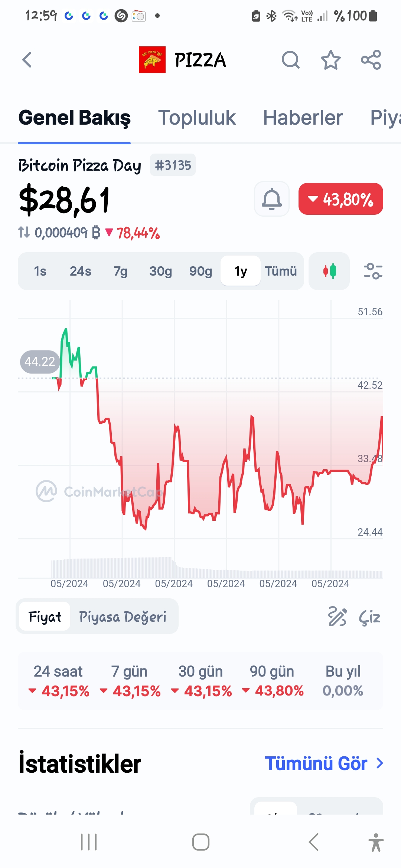The width and height of the screenshot is (401, 868).
Task: Open the search magnifier icon
Action: 290,60
